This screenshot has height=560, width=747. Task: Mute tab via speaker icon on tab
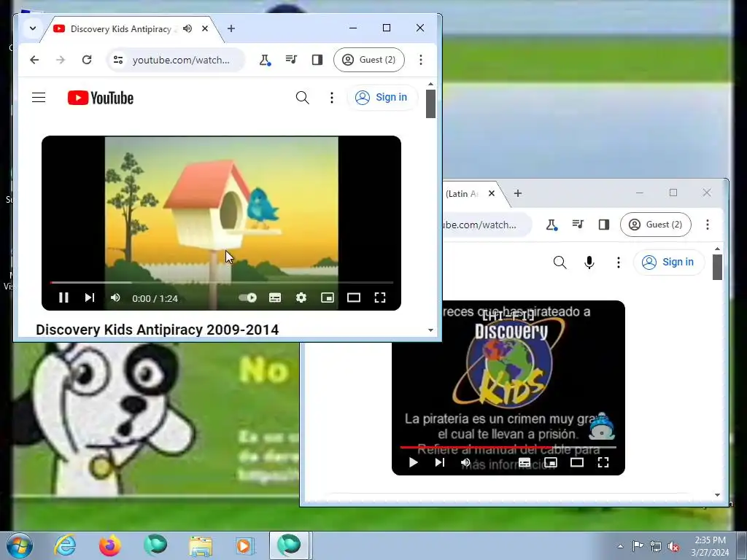tap(187, 28)
